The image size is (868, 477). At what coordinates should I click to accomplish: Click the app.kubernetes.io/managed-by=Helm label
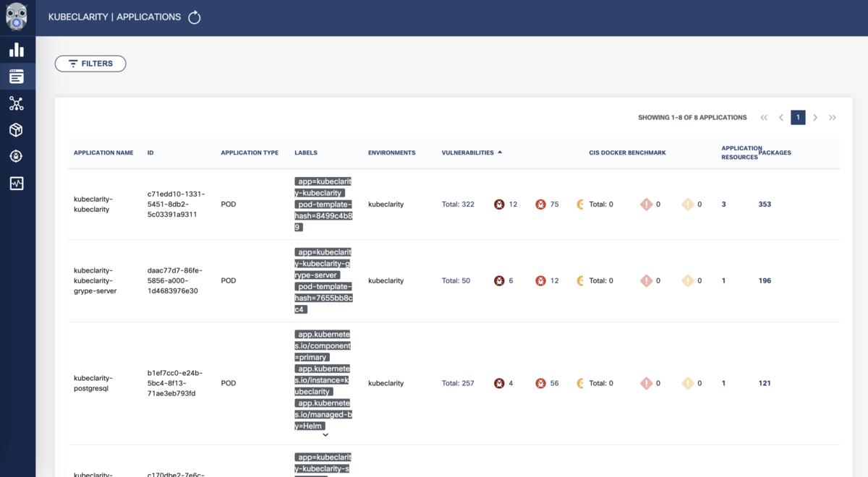tap(323, 414)
